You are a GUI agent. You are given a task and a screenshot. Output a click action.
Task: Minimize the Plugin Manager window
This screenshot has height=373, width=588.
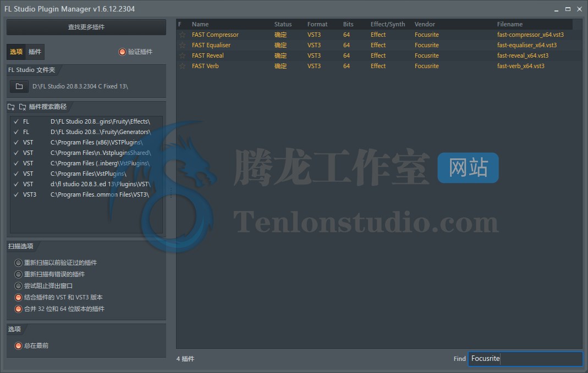coord(556,9)
